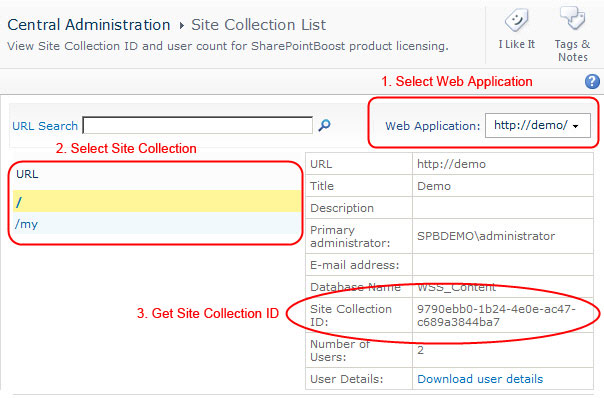Open the Site Collection List breadcrumb title
This screenshot has height=398, width=604.
[x=258, y=25]
